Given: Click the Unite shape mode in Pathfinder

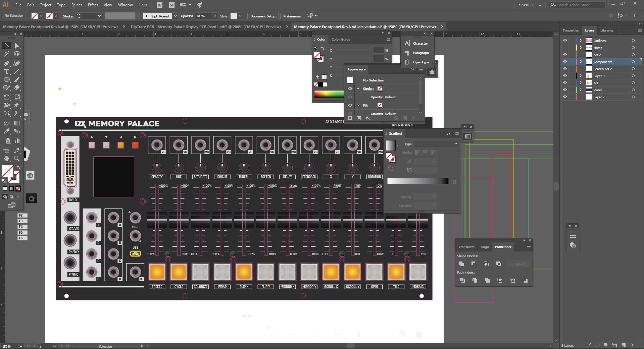Looking at the screenshot, I should (x=461, y=264).
